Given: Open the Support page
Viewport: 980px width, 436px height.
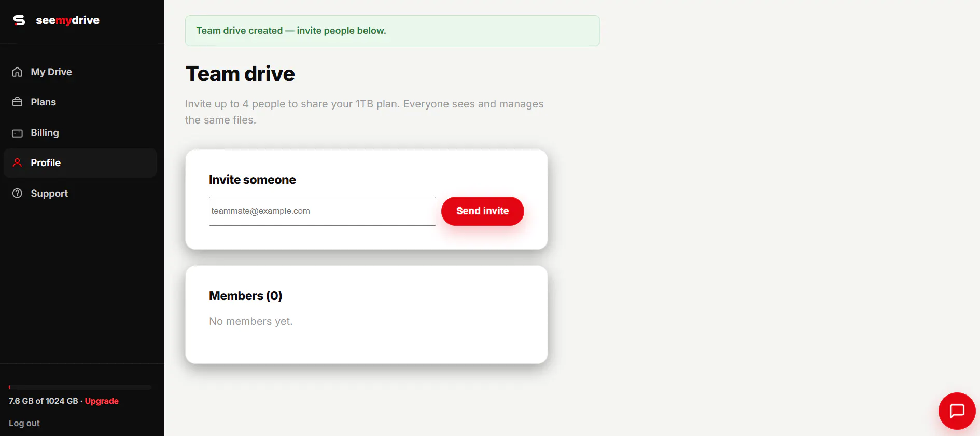Looking at the screenshot, I should pos(80,193).
